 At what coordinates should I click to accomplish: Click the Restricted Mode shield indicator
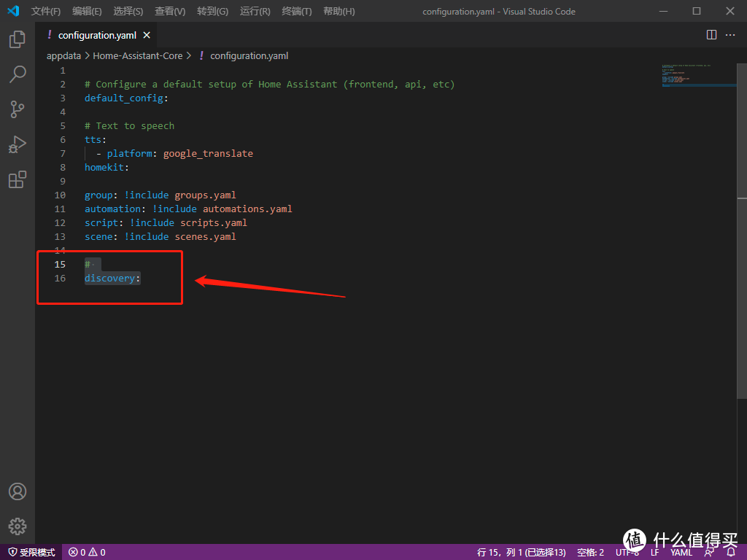pyautogui.click(x=32, y=553)
